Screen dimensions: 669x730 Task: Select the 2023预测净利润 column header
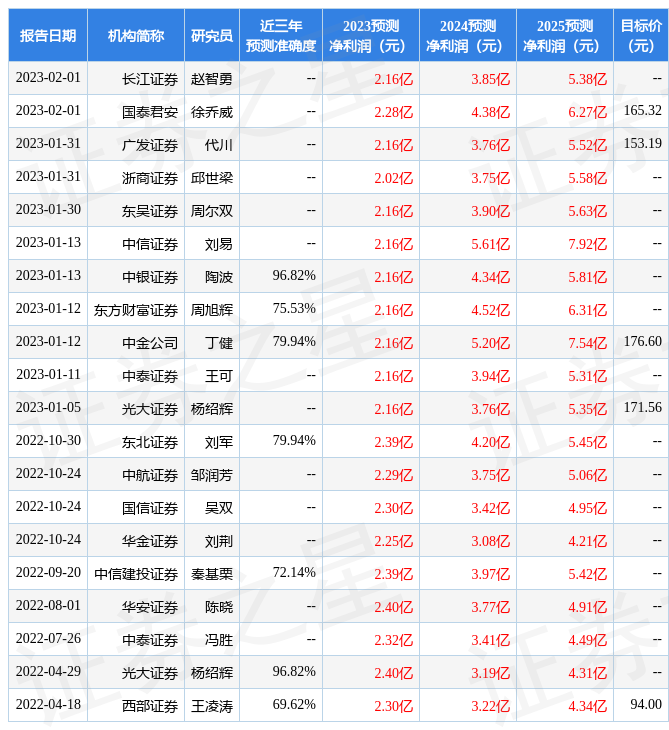coord(371,35)
